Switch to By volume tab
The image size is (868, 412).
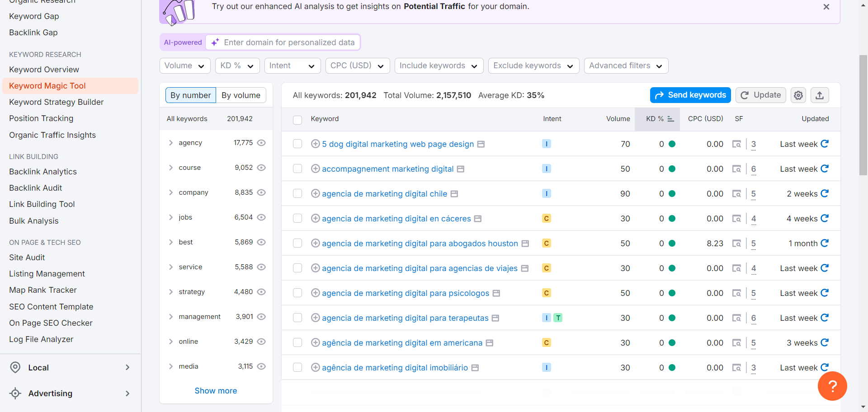click(241, 95)
